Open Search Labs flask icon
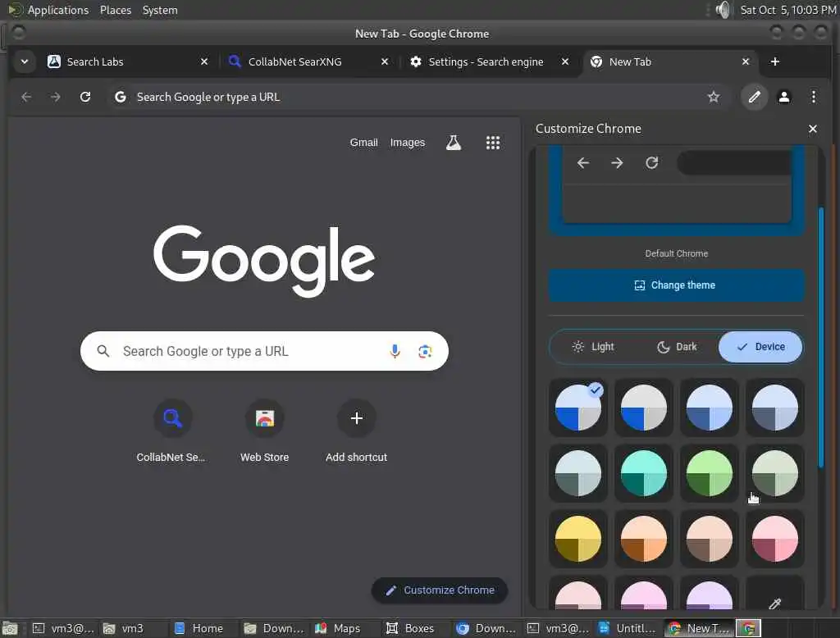 [453, 143]
